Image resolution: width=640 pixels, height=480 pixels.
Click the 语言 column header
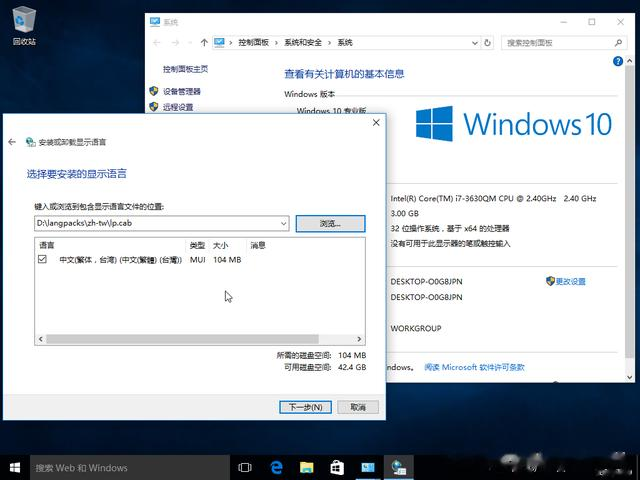click(x=111, y=245)
